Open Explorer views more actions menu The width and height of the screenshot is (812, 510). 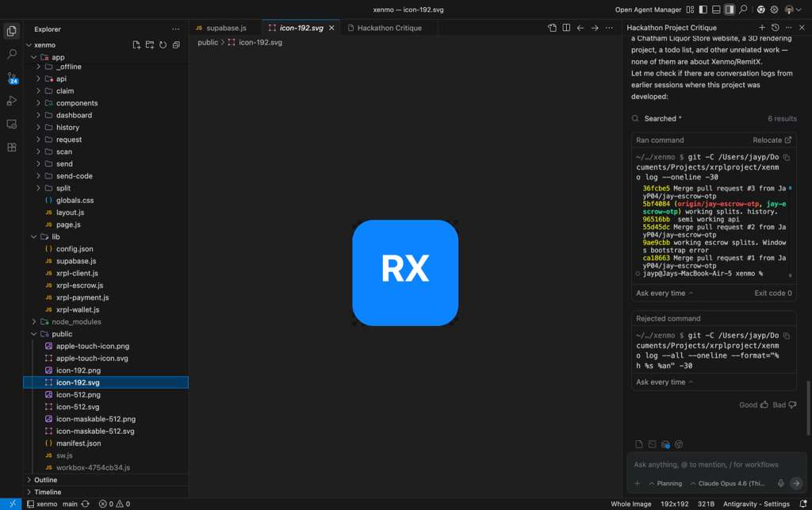(x=175, y=29)
